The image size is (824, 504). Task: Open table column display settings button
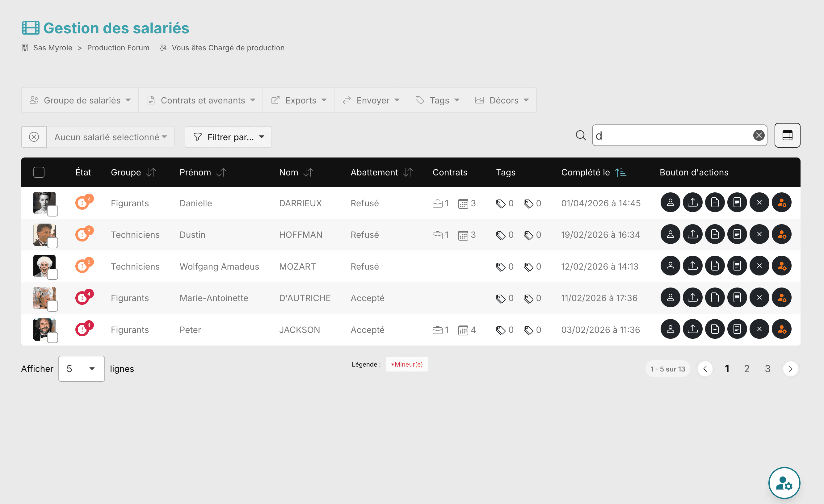point(787,136)
